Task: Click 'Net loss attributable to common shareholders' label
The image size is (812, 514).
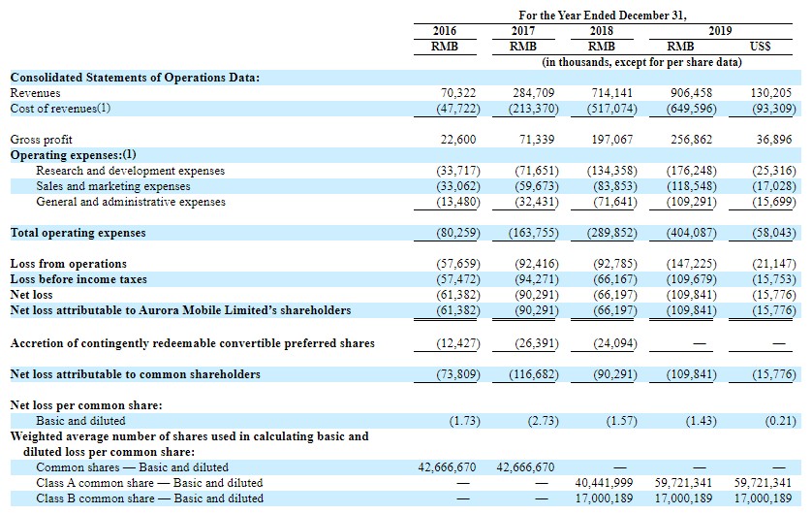Action: pyautogui.click(x=135, y=374)
